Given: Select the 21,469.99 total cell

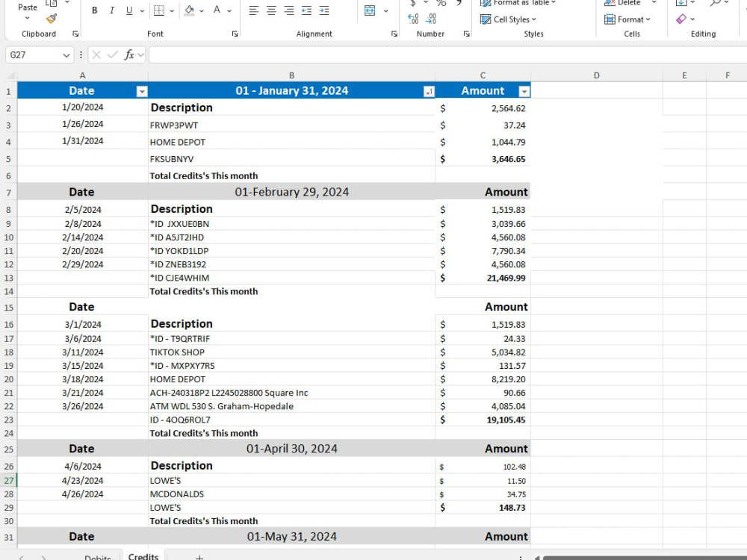Looking at the screenshot, I should 483,278.
